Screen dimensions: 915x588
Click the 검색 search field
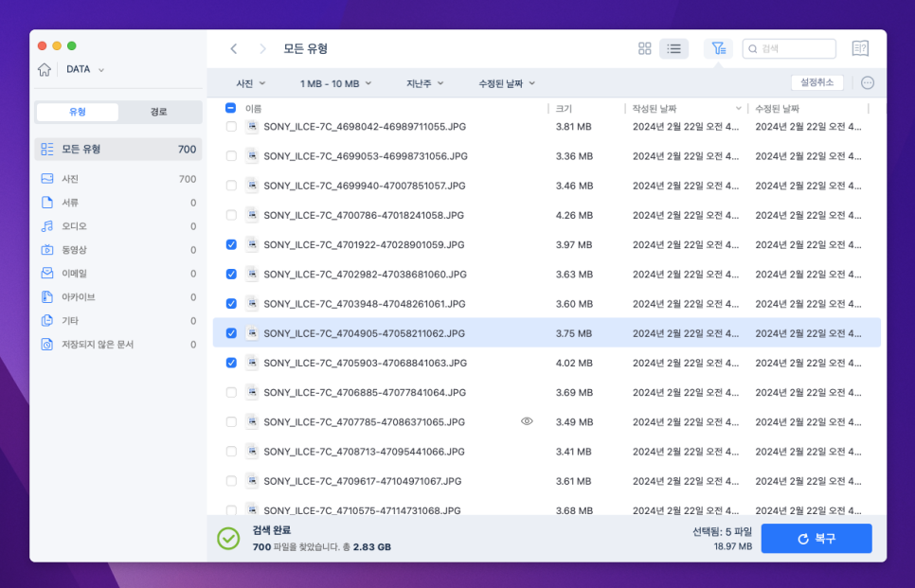[x=789, y=49]
